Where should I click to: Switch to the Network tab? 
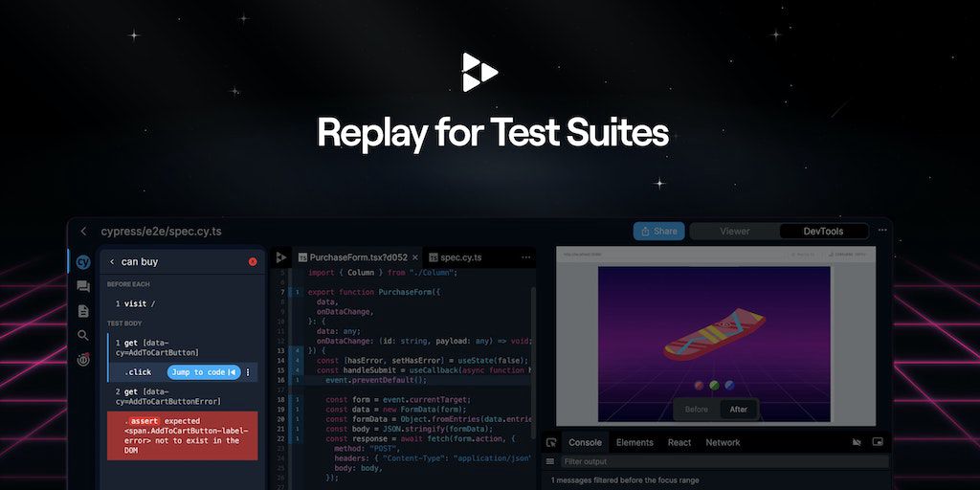coord(723,442)
